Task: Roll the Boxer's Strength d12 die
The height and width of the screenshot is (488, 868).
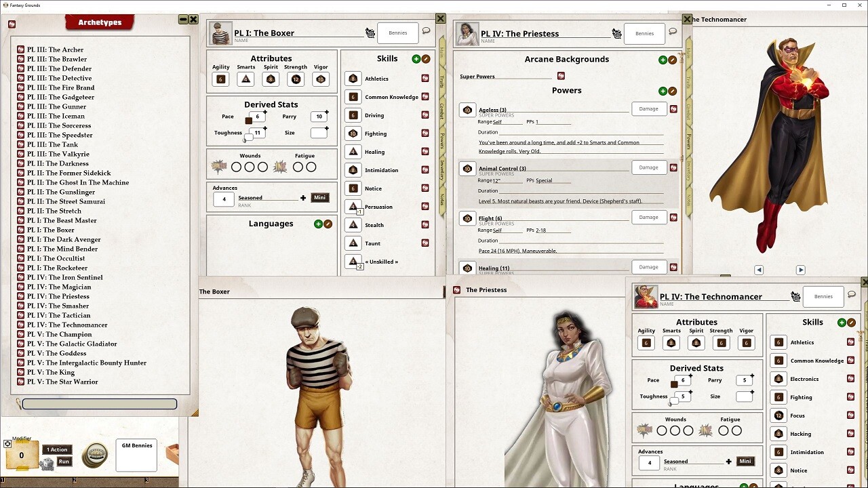Action: click(296, 79)
